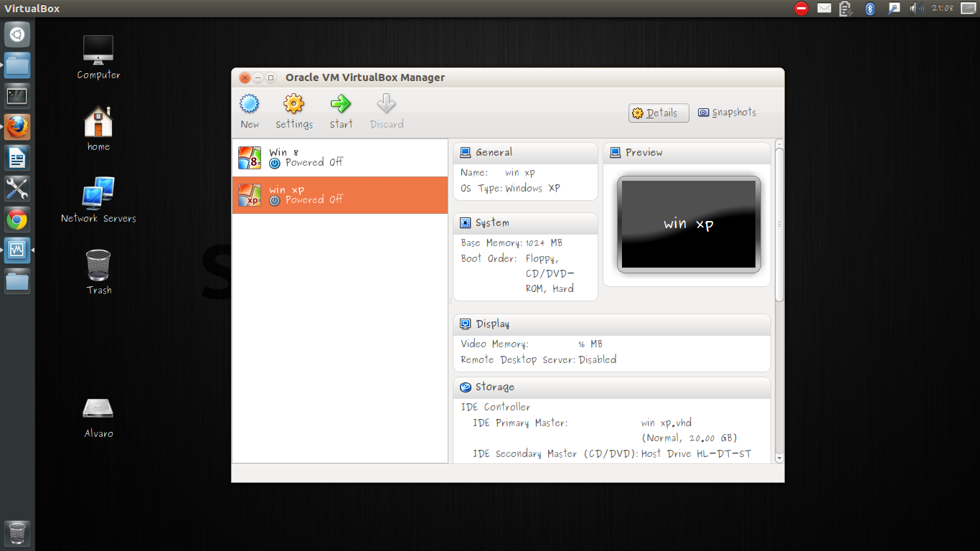Click the 21:08 clock in the top panel
Image resolution: width=980 pixels, height=551 pixels.
click(942, 9)
